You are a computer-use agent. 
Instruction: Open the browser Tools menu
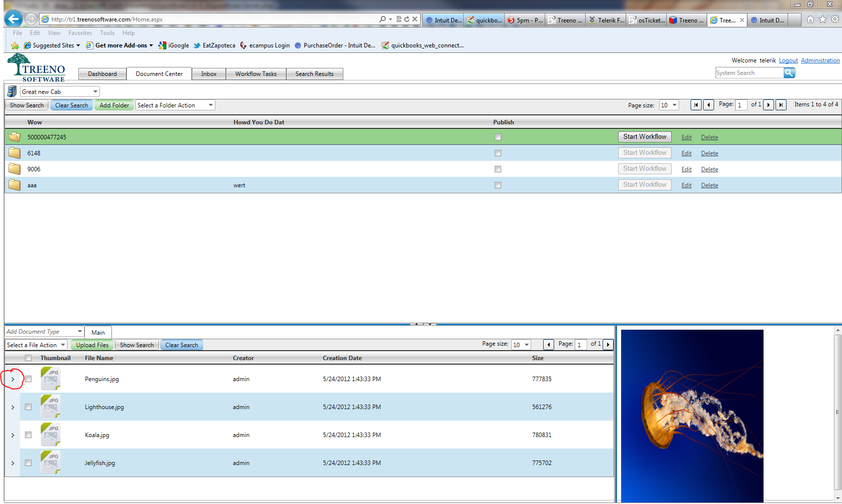pyautogui.click(x=107, y=33)
